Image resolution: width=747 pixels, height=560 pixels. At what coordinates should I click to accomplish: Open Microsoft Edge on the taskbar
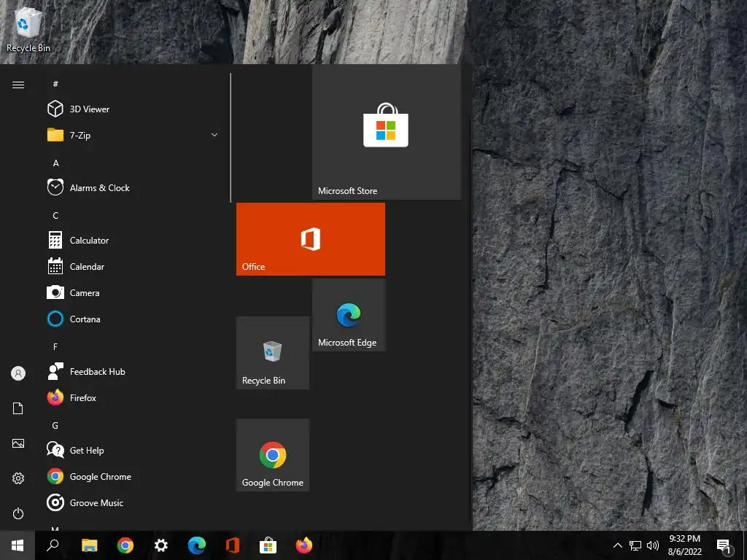pyautogui.click(x=197, y=545)
